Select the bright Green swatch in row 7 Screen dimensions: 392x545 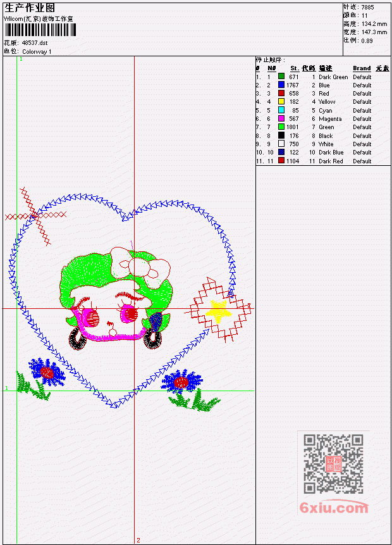tap(281, 127)
